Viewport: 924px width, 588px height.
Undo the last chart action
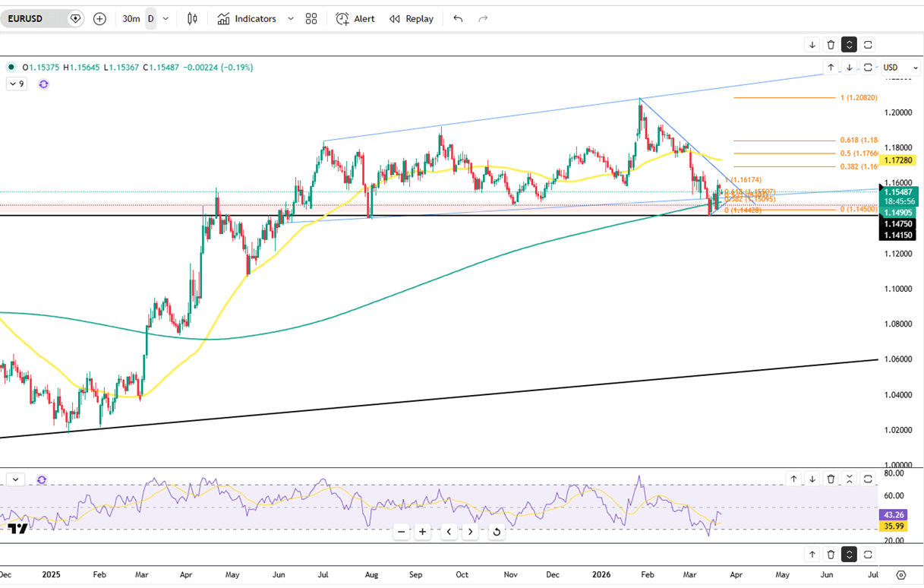[458, 19]
